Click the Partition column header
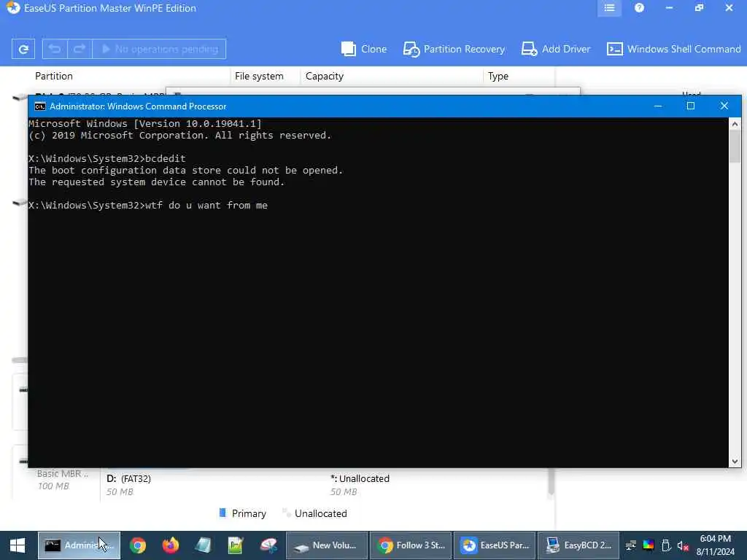747x560 pixels. tap(54, 76)
